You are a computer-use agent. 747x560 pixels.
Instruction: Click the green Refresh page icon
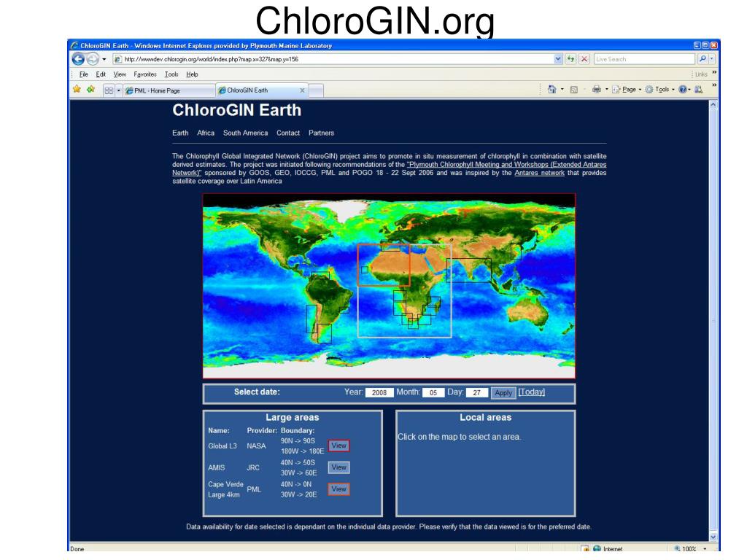point(570,59)
